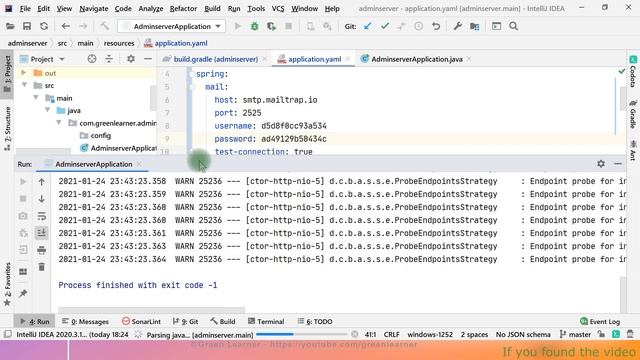Show Git history clock icon

[419, 27]
